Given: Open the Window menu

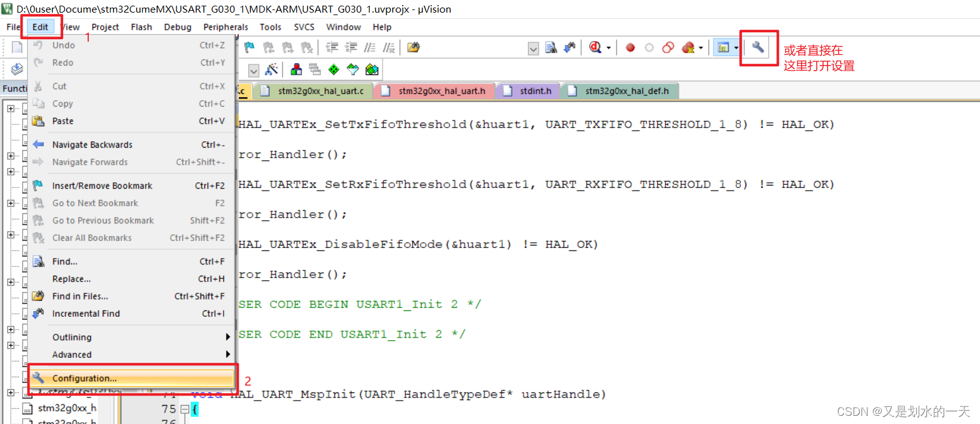Looking at the screenshot, I should point(343,27).
